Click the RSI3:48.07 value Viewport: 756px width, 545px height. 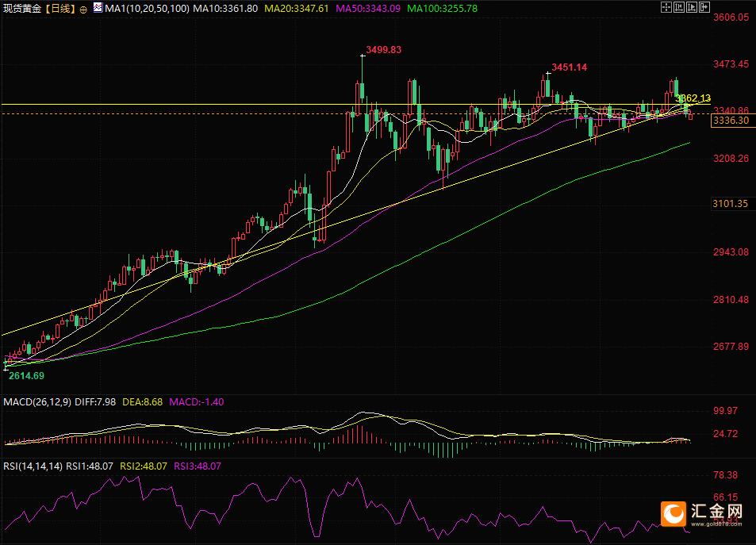(198, 466)
